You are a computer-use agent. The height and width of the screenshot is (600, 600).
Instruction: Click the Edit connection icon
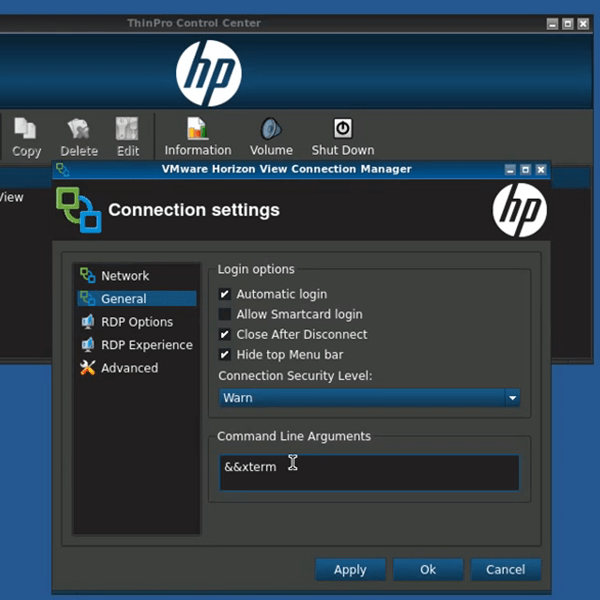[127, 130]
